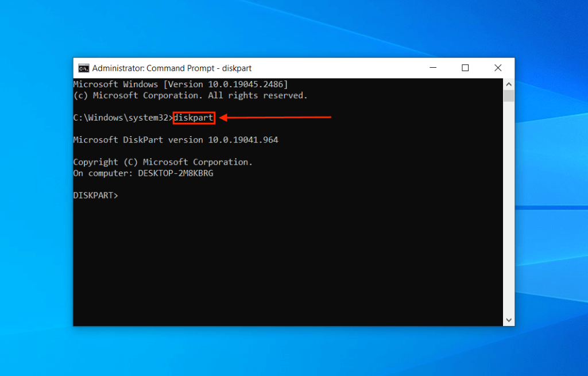The height and width of the screenshot is (376, 588).
Task: Minimize the Command Prompt window
Action: pyautogui.click(x=433, y=68)
